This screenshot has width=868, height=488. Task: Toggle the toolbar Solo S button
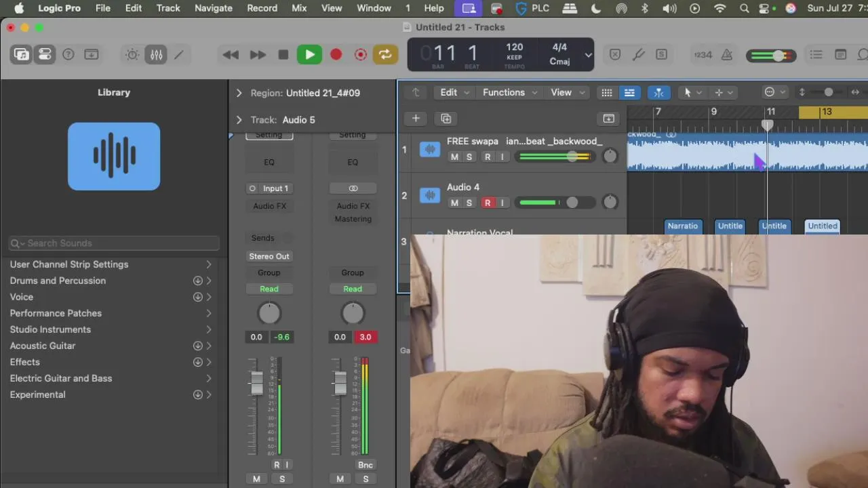tap(661, 55)
